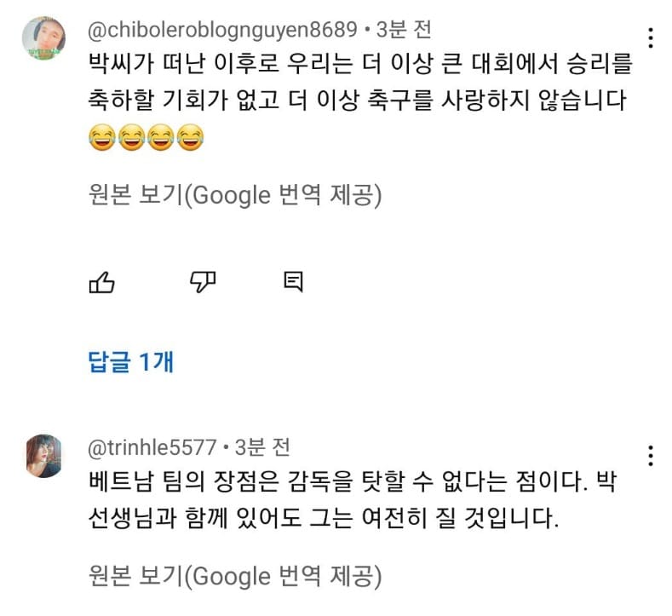Show original text of trinhle5577's comment
The height and width of the screenshot is (616, 672).
pos(234,577)
